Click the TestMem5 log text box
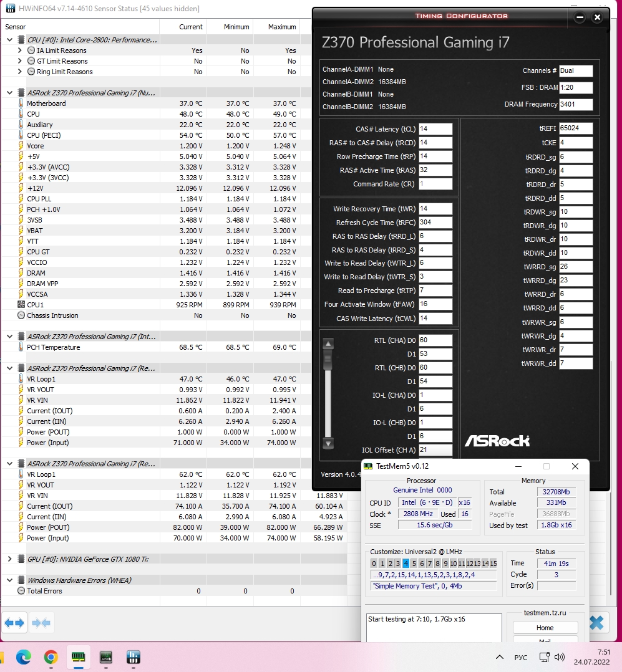 [x=434, y=627]
